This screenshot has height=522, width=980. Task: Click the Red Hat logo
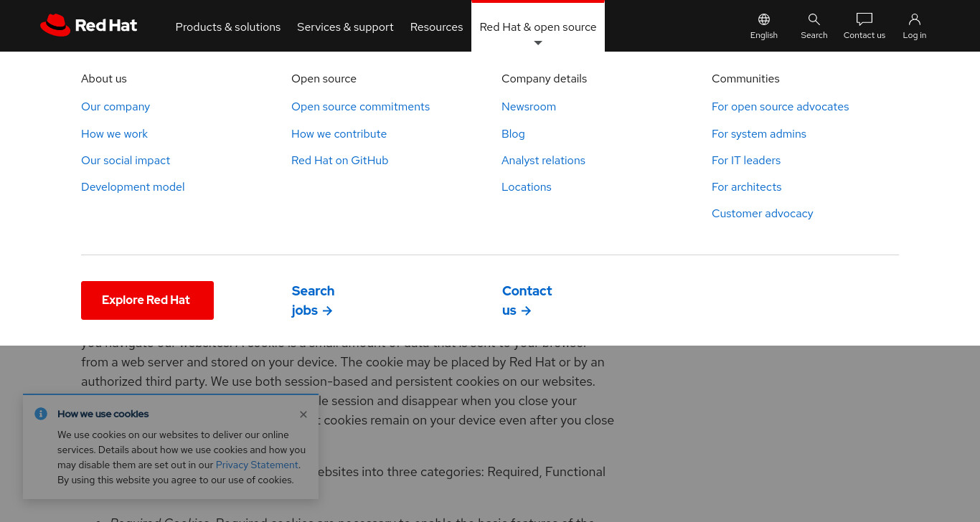[89, 26]
